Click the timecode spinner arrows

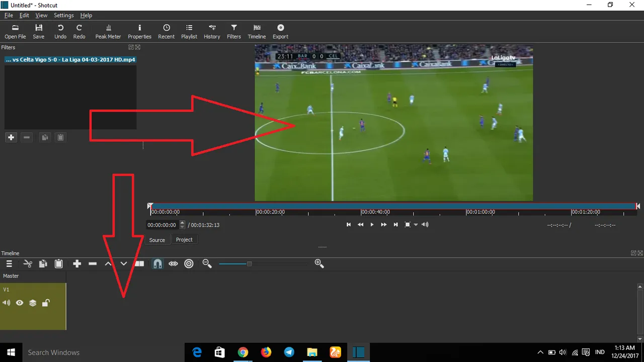182,225
